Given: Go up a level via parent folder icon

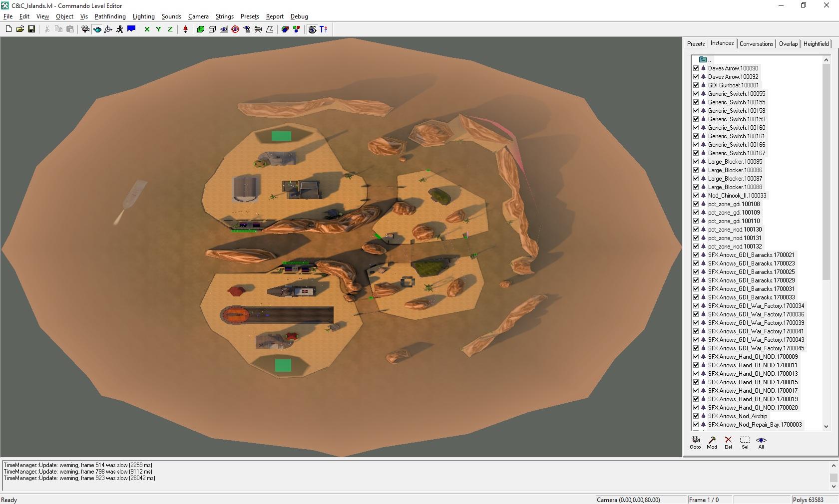Looking at the screenshot, I should click(703, 59).
